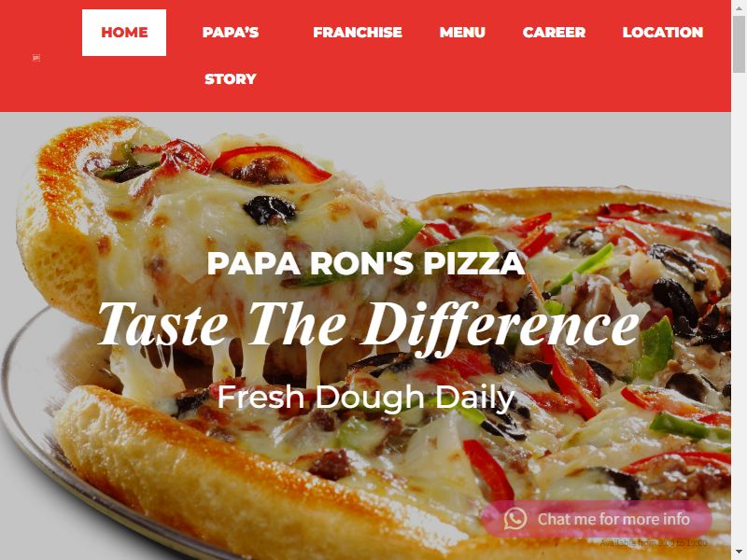
Task: Click the small broken logo image in header
Action: point(36,58)
